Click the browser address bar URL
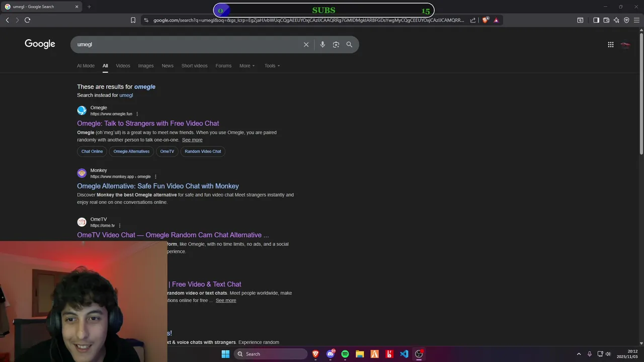The height and width of the screenshot is (362, 644). 308,20
